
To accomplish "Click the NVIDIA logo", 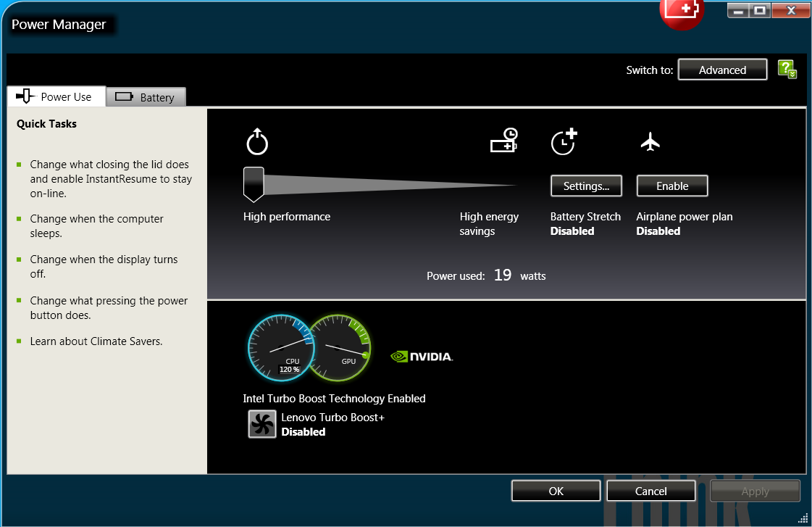I will point(422,357).
